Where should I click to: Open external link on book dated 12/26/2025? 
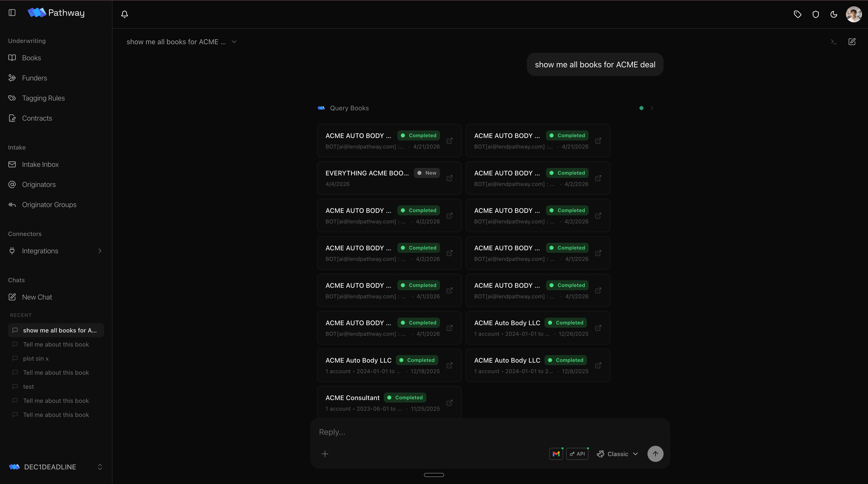pos(598,328)
